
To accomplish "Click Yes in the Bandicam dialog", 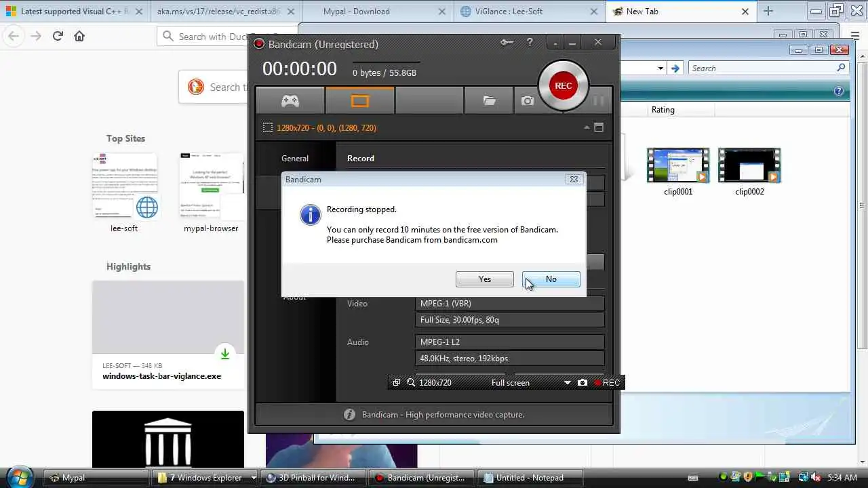I will [485, 279].
